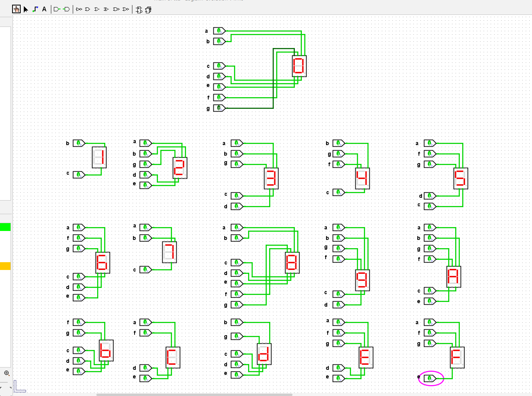The height and width of the screenshot is (396, 532).
Task: Click the seven-segment display showing lowercase b
Action: pyautogui.click(x=106, y=350)
